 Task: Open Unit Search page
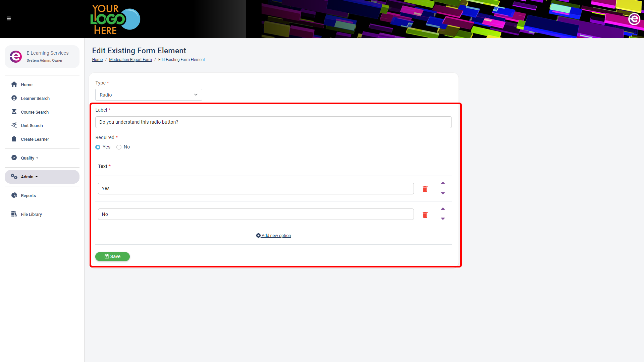tap(32, 126)
